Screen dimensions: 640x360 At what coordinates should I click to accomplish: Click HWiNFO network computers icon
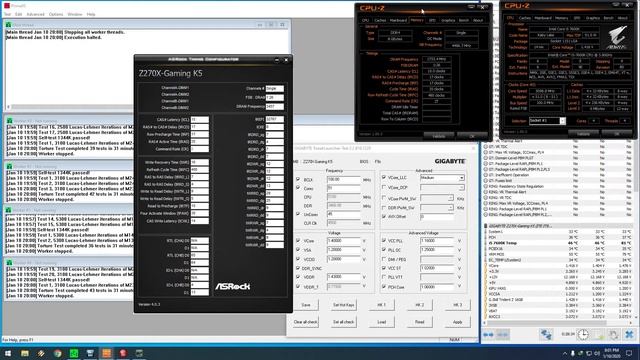pyautogui.click(x=546, y=335)
